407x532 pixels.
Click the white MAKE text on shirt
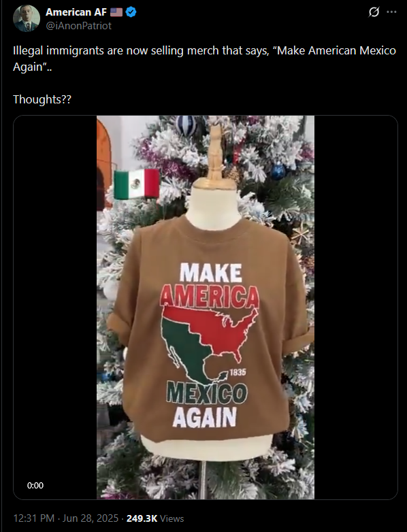211,273
